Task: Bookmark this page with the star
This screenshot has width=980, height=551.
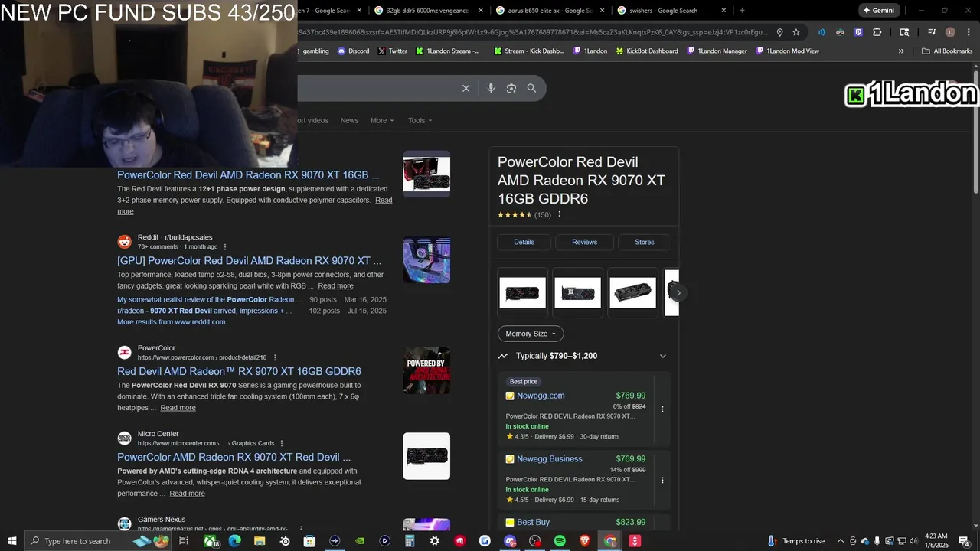Action: point(796,32)
